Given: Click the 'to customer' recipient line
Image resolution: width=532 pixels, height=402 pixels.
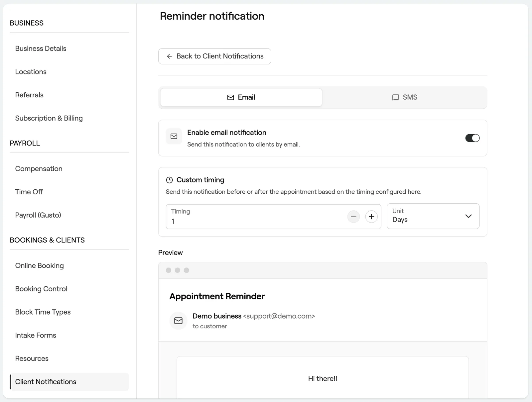Looking at the screenshot, I should [x=210, y=326].
